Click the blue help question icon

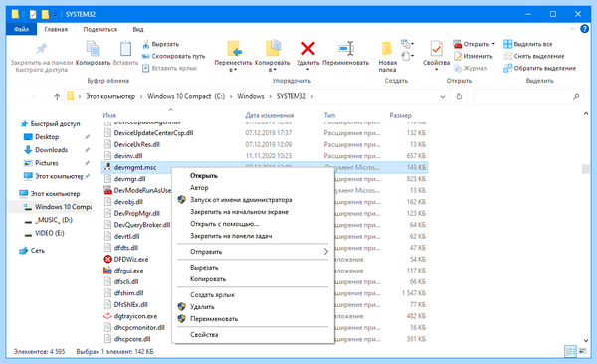584,29
